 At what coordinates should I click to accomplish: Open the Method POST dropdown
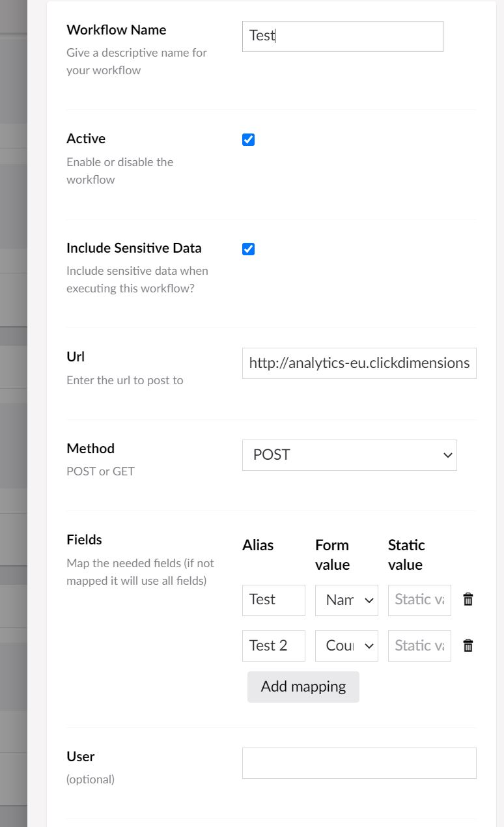[350, 455]
